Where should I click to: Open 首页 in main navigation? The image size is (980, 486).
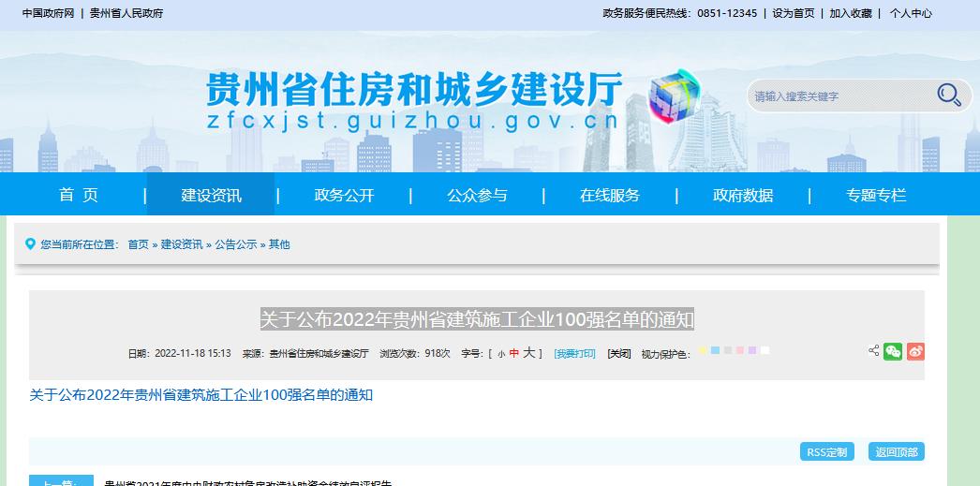(x=79, y=195)
